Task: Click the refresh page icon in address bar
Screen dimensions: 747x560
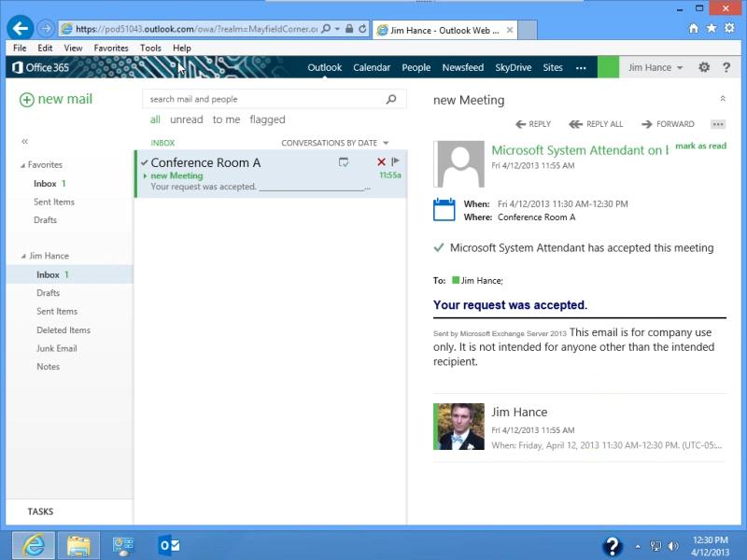Action: pos(362,29)
